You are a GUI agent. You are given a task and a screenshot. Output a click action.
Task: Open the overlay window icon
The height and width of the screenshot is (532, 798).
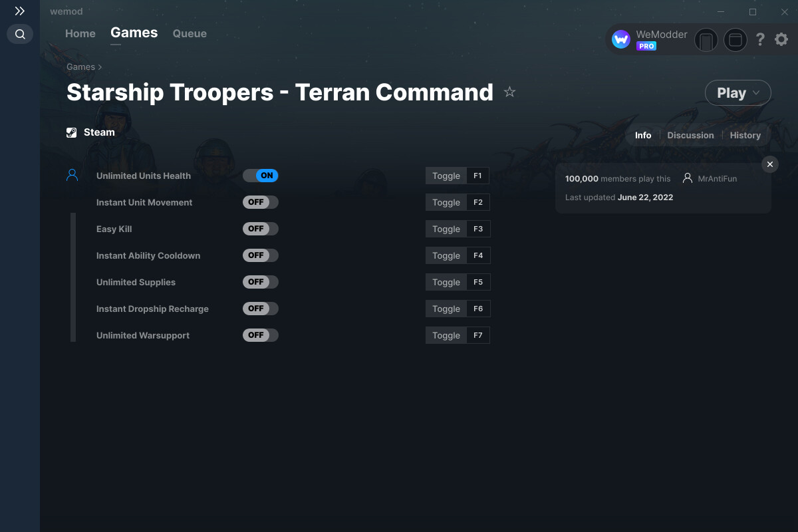click(x=735, y=40)
